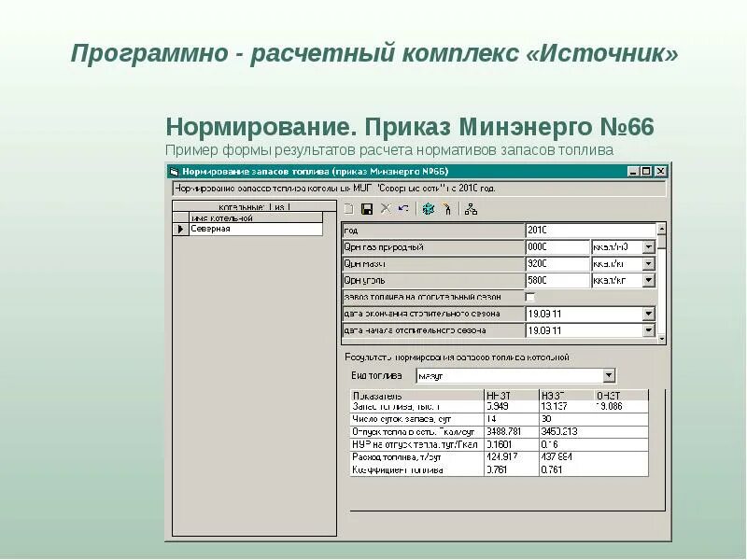The height and width of the screenshot is (560, 747).
Task: Expand the ккал/кг unit dropdown for Qрн мазут
Action: coord(648,263)
